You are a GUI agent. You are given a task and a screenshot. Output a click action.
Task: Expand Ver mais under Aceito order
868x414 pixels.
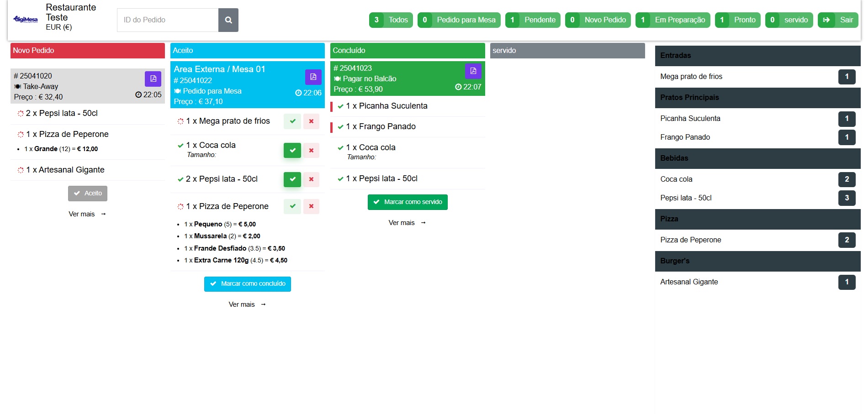[247, 304]
